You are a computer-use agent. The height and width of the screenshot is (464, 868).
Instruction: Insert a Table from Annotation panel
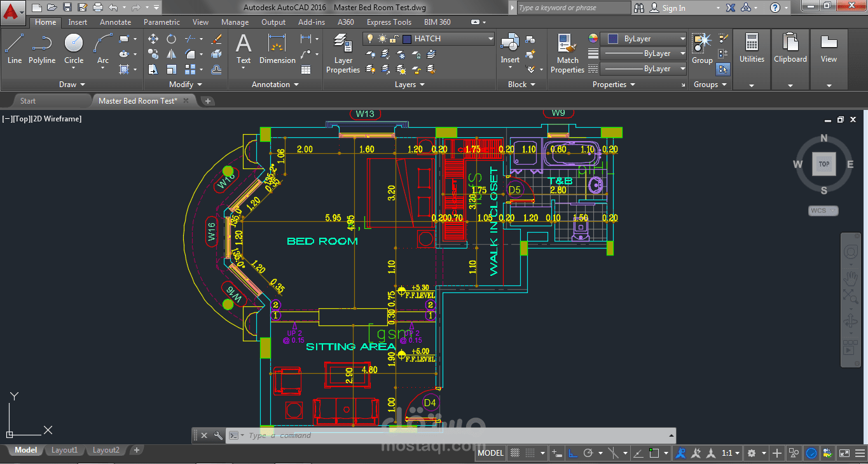(x=306, y=69)
